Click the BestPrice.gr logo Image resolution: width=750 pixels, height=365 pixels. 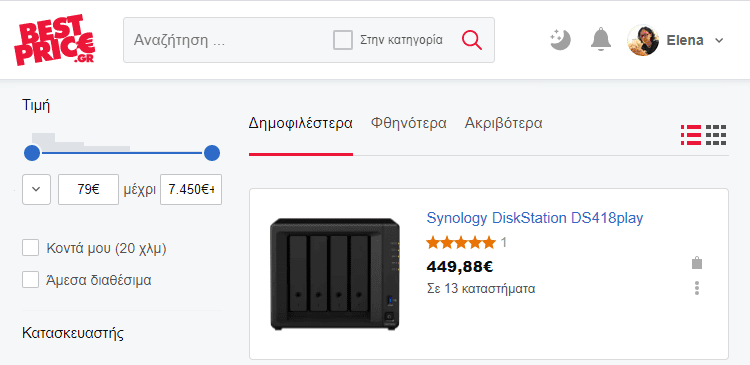click(55, 40)
